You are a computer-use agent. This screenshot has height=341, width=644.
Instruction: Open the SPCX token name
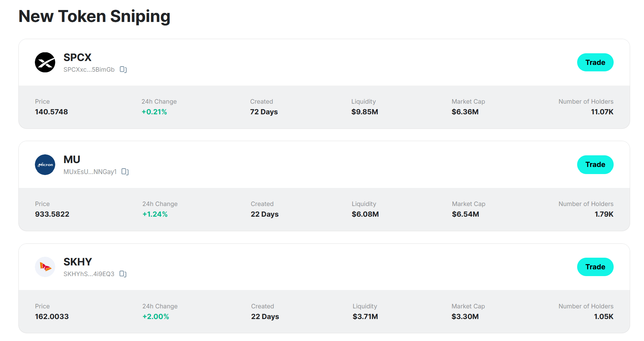tap(78, 57)
